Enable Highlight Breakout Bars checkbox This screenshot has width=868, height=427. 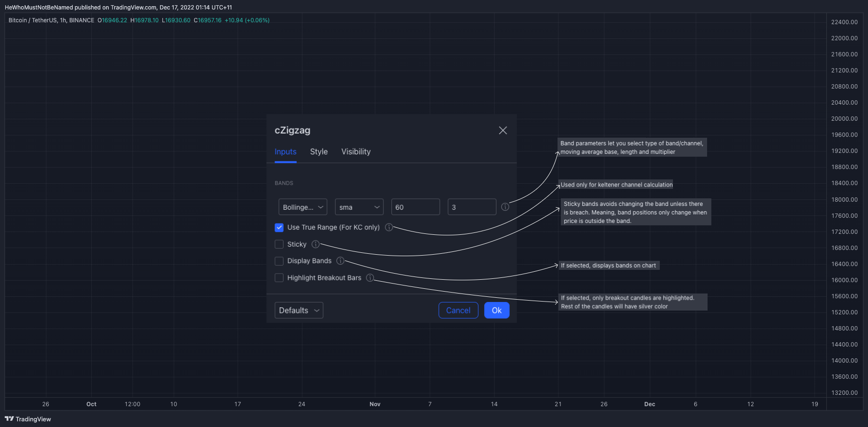[279, 278]
